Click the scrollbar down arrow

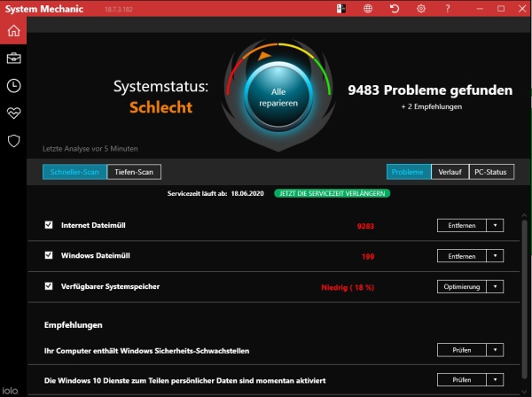click(x=524, y=393)
